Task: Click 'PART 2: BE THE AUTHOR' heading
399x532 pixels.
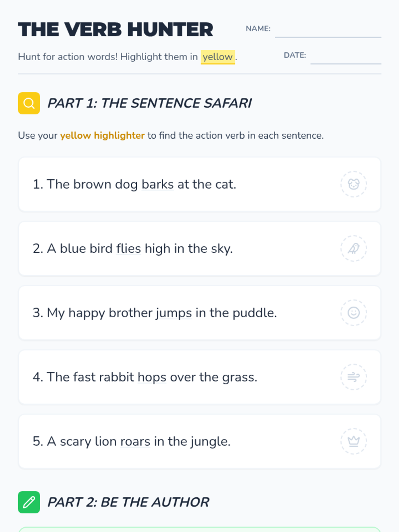Action: point(128,502)
